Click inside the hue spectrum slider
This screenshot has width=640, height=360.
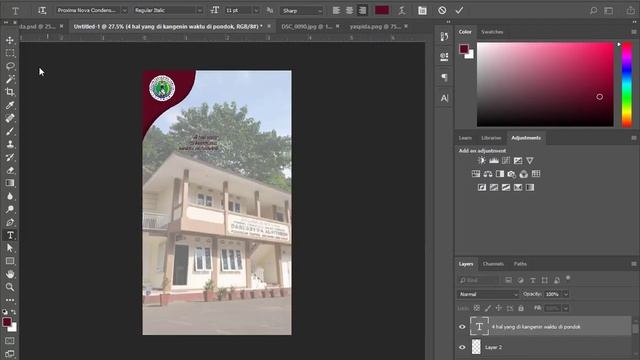(x=627, y=84)
